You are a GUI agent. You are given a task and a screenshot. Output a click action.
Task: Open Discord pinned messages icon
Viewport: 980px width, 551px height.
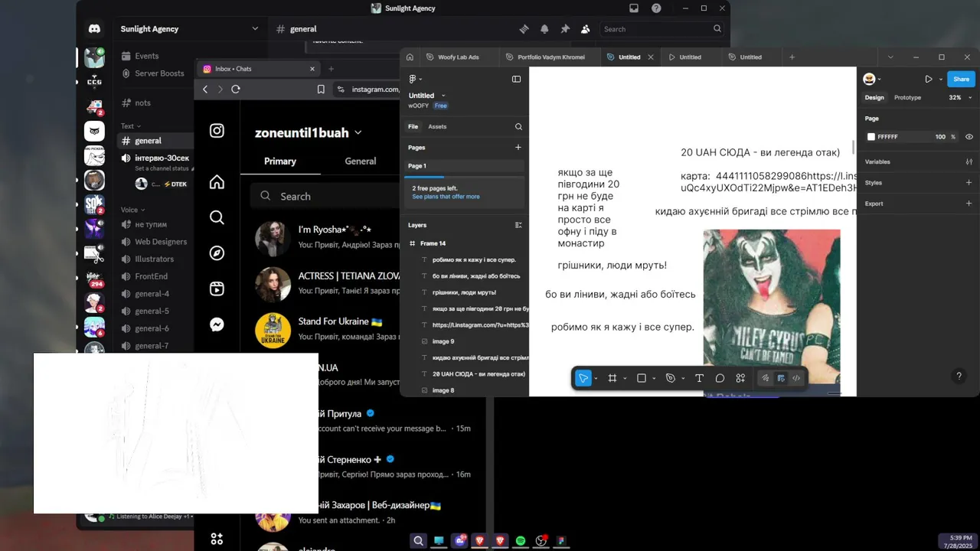coord(565,29)
